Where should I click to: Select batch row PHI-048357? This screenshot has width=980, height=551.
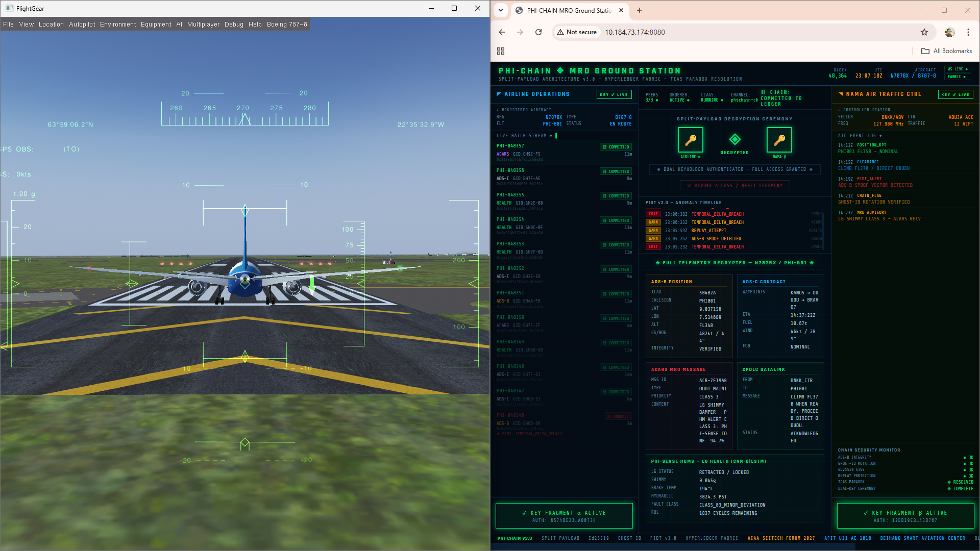click(564, 153)
